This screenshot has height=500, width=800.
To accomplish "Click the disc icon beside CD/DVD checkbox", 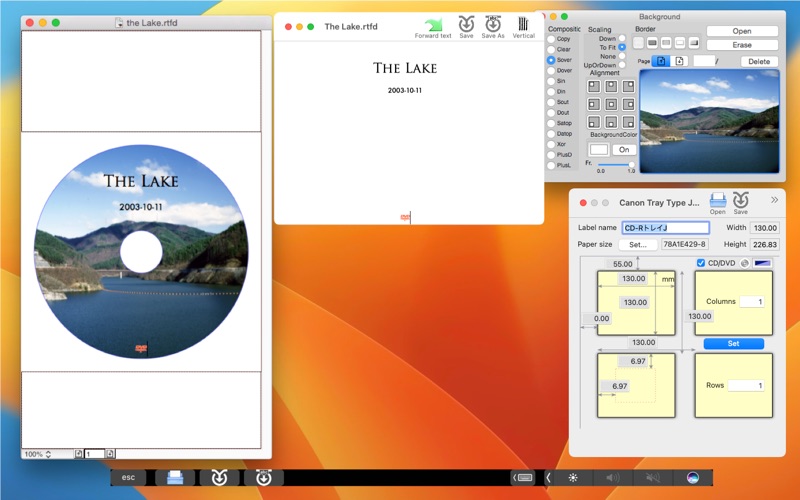I will click(x=744, y=263).
